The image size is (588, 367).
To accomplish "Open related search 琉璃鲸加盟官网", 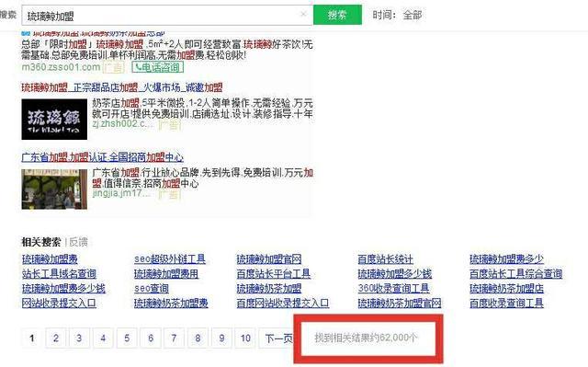I will pos(269,259).
